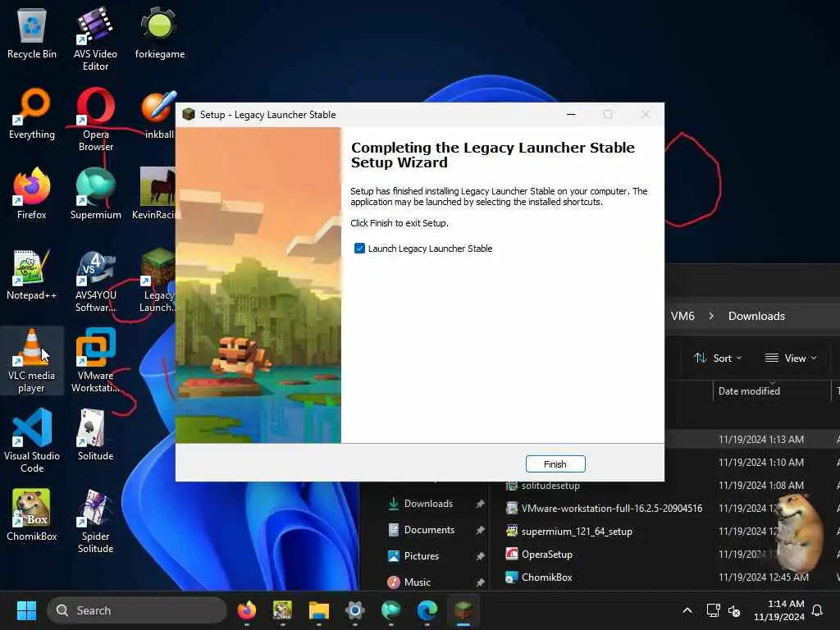Viewport: 840px width, 630px height.
Task: Minimize the Legacy Launcher Setup window
Action: [571, 114]
